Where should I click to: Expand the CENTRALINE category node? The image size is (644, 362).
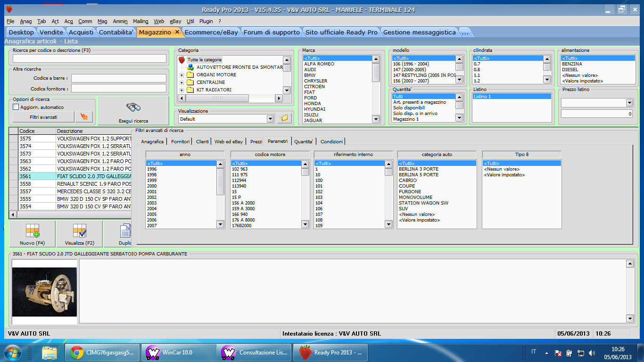click(182, 82)
